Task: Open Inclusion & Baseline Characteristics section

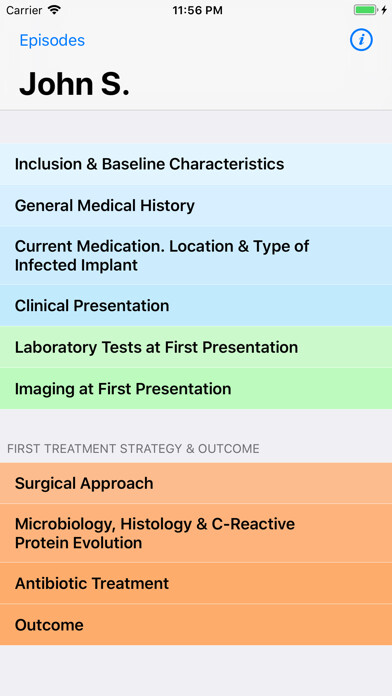Action: coord(196,164)
